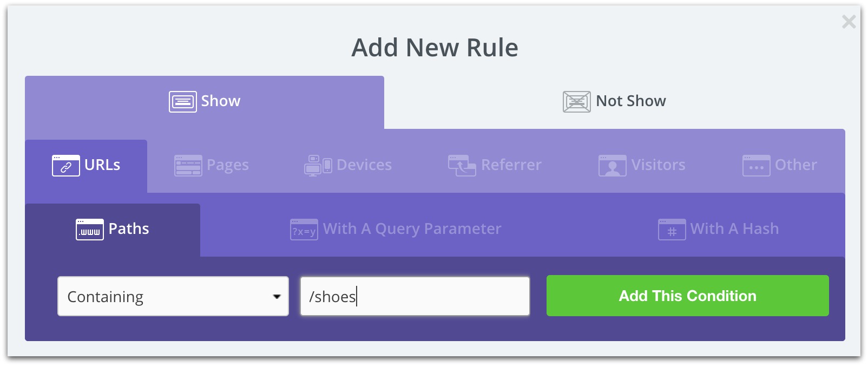The height and width of the screenshot is (366, 868).
Task: Click the ?x=y query parameter icon
Action: coord(304,230)
